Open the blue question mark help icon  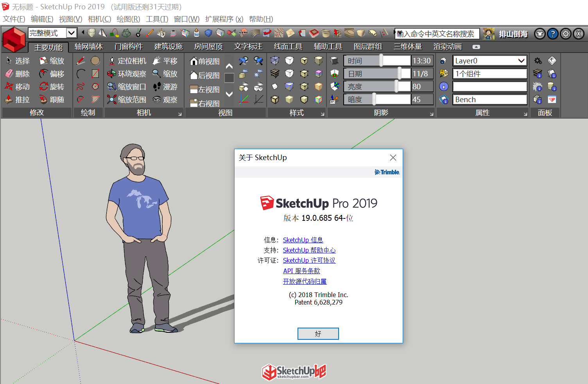pos(552,34)
